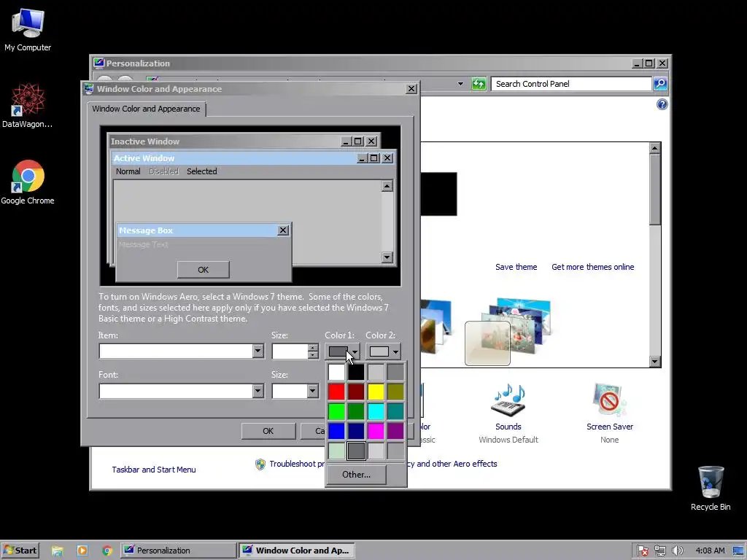747x560 pixels.
Task: Click the Show desktop icon at taskbar end
Action: [739, 551]
